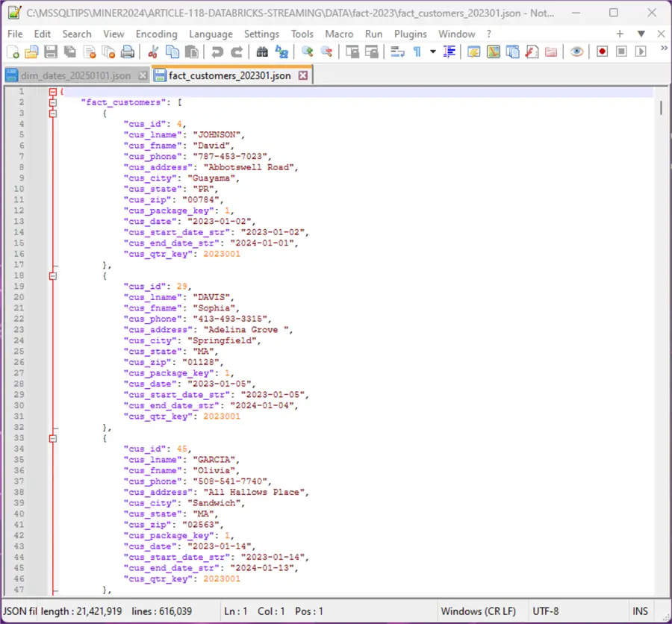The width and height of the screenshot is (672, 624).
Task: Open Folder as Workspace panel
Action: pos(551,52)
